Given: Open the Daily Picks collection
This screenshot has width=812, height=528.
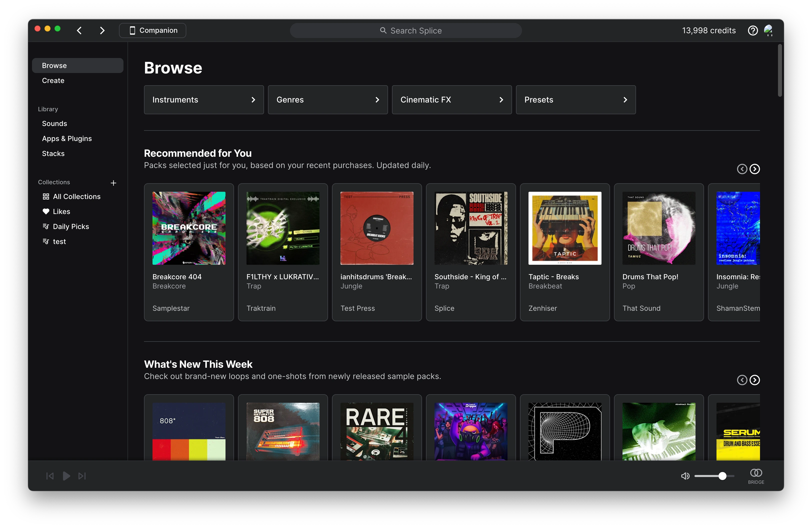Looking at the screenshot, I should [x=70, y=226].
